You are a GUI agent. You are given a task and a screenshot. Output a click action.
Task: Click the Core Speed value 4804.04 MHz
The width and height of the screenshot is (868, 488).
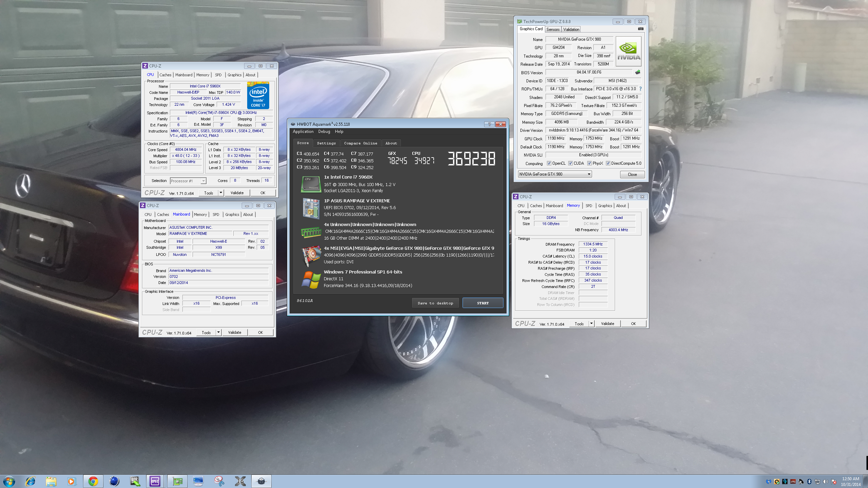[x=185, y=149]
